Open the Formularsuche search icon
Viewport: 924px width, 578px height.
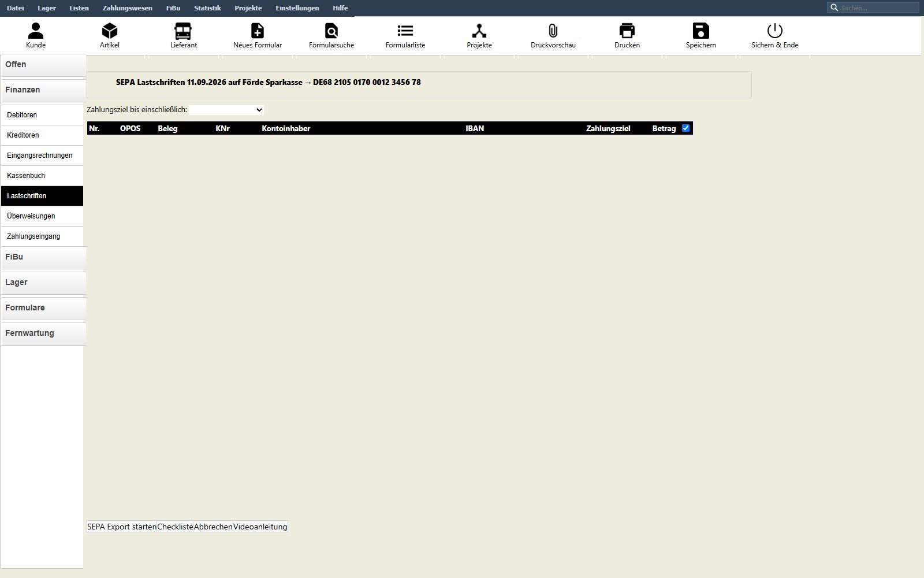click(331, 31)
